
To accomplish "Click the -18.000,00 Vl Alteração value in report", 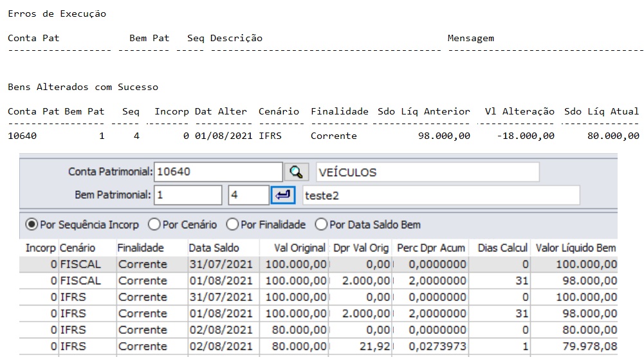I will (526, 136).
